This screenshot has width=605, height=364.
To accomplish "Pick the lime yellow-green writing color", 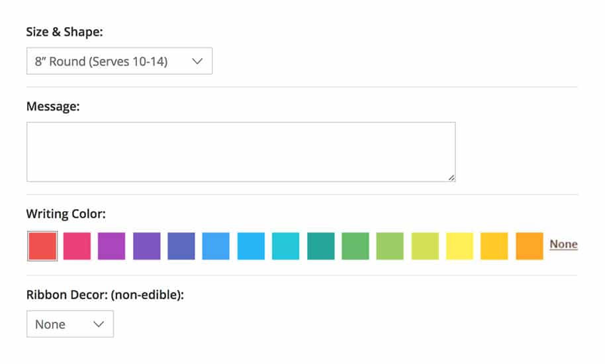I will pyautogui.click(x=425, y=246).
